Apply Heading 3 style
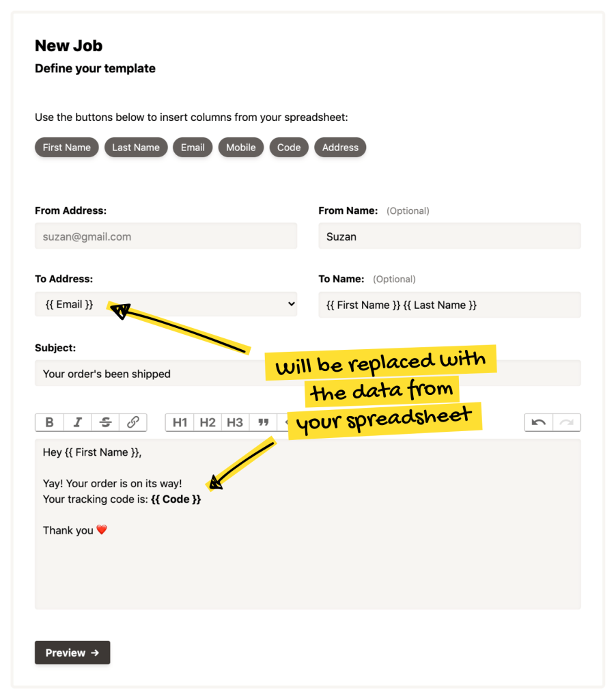Screen dimensions: 616x699 [235, 422]
